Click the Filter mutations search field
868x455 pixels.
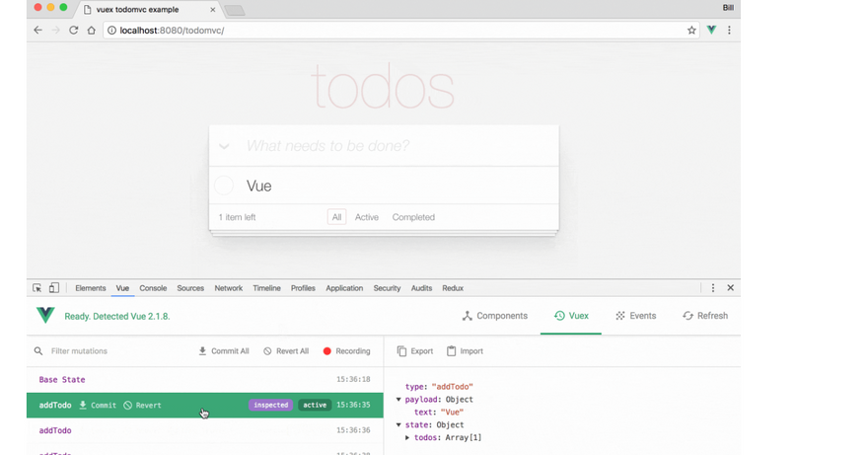tap(108, 351)
